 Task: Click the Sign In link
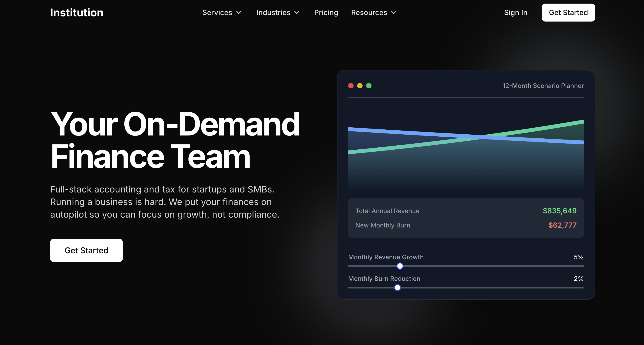tap(516, 13)
